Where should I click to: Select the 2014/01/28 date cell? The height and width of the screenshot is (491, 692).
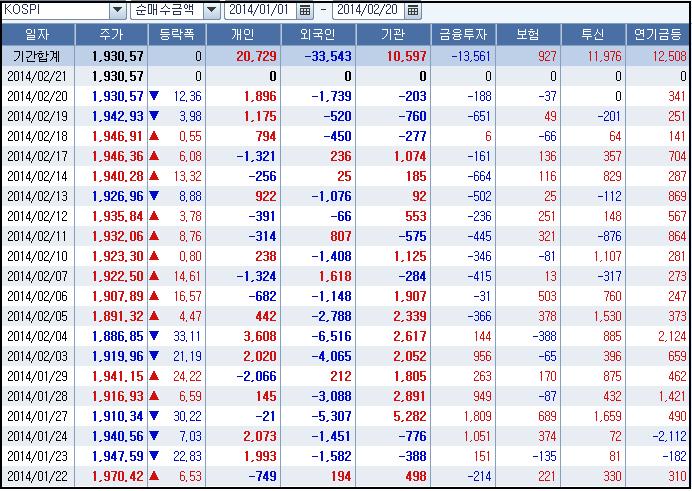[38, 396]
